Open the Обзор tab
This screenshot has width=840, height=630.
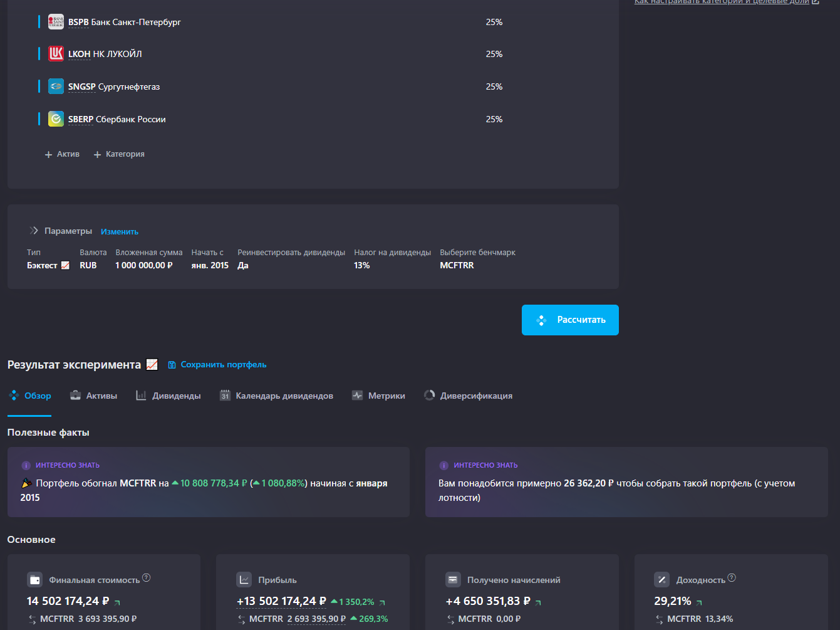pos(29,396)
